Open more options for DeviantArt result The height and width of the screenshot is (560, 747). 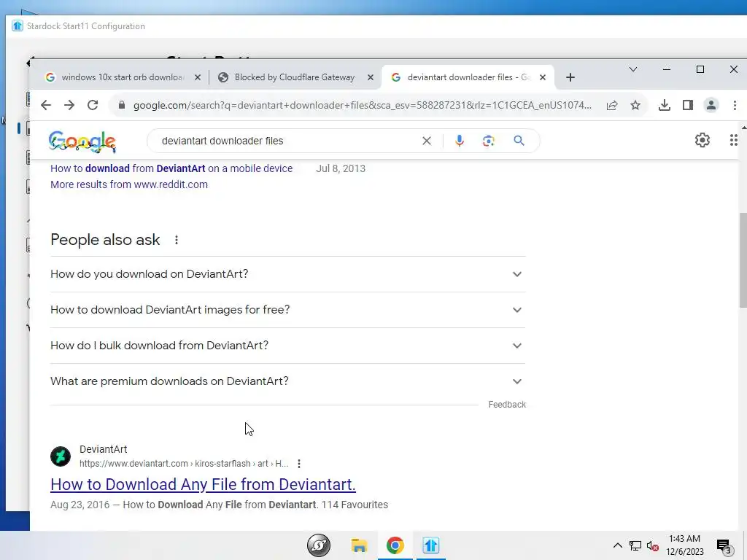(x=298, y=463)
